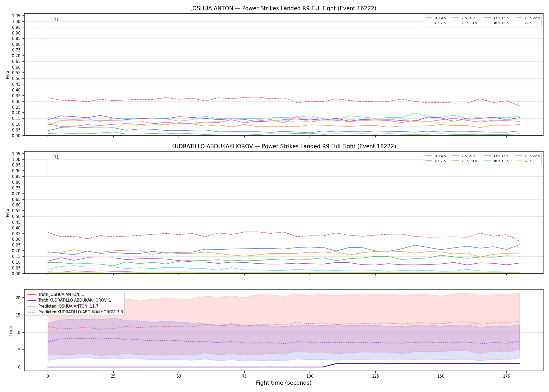549x392 pixels.
Task: Click the 0.0-4.5 legend entry in middle chart
Action: pyautogui.click(x=436, y=156)
